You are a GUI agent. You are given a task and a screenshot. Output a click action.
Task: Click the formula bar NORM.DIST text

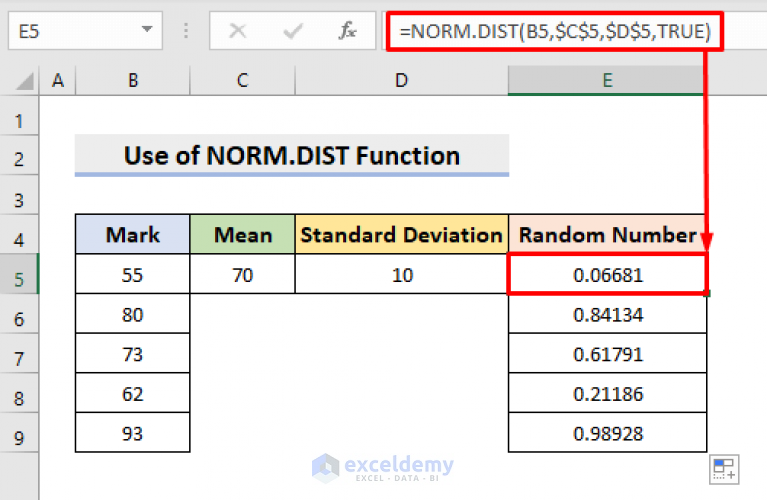tap(555, 31)
